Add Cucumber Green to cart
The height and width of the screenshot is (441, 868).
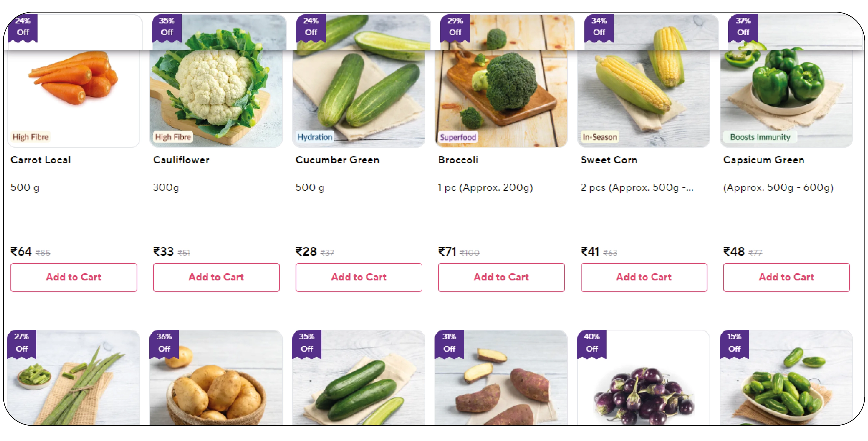tap(359, 277)
